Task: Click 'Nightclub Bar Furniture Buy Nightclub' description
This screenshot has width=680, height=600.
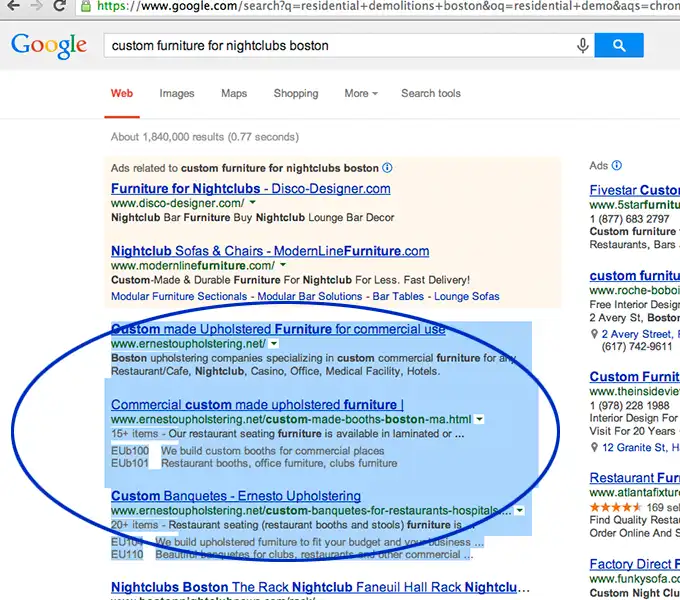Action: coord(252,217)
